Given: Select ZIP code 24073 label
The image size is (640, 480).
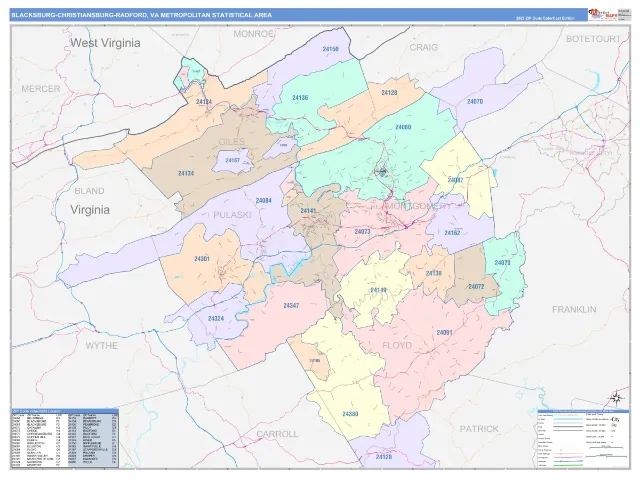Looking at the screenshot, I should click(x=362, y=232).
